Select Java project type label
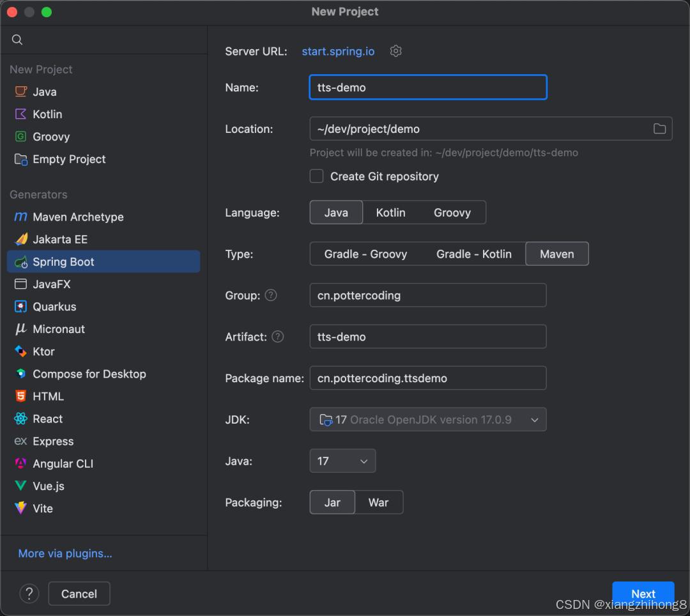 pyautogui.click(x=45, y=91)
